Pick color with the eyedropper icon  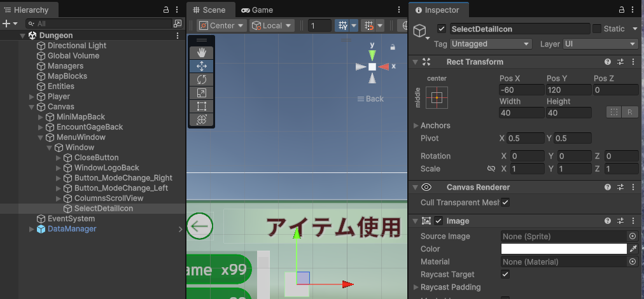click(x=633, y=249)
